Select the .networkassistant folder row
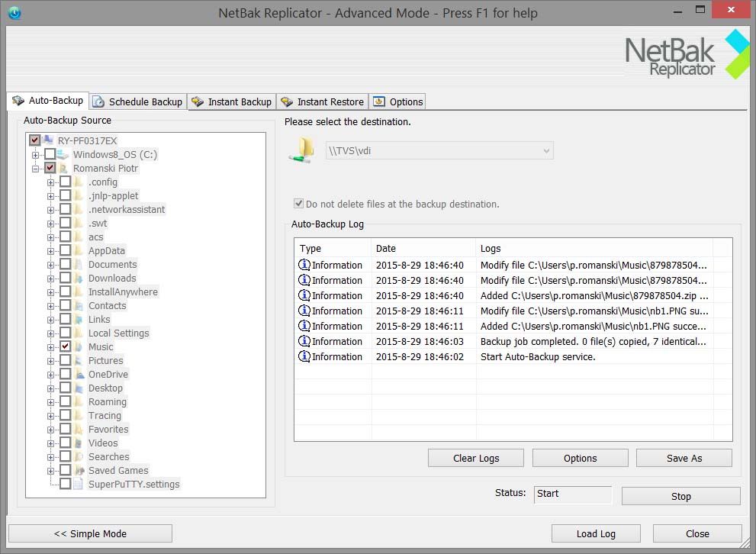Viewport: 756px width, 554px height. (x=127, y=209)
